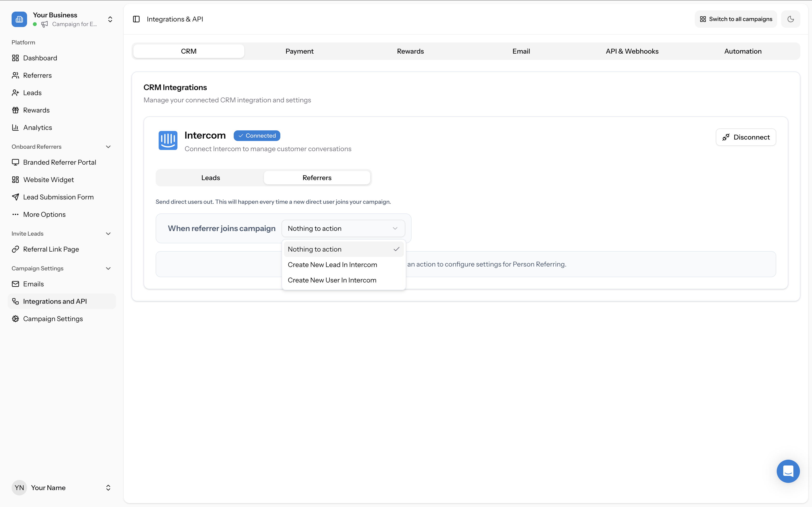This screenshot has height=507, width=812.
Task: Toggle dark mode with the moon icon
Action: point(790,19)
